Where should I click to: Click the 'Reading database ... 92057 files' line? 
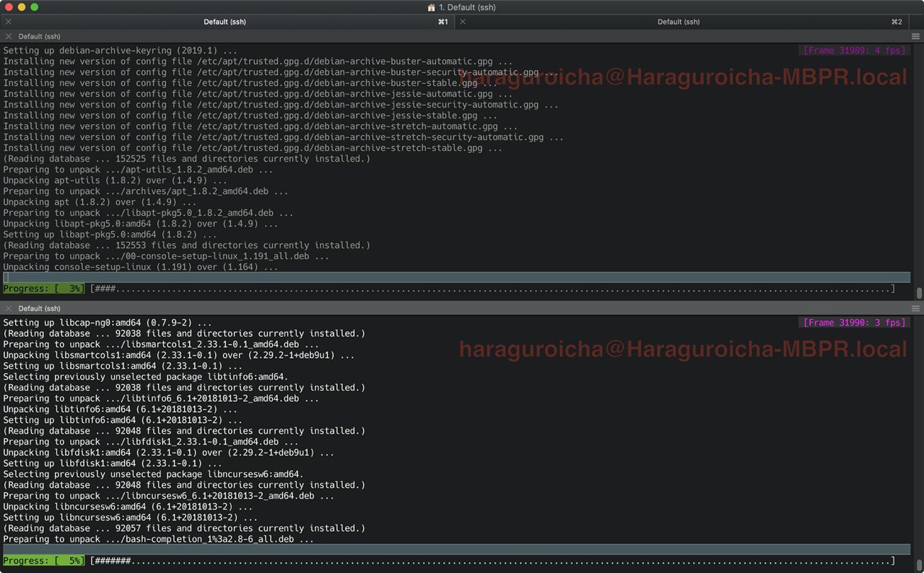[x=184, y=528]
